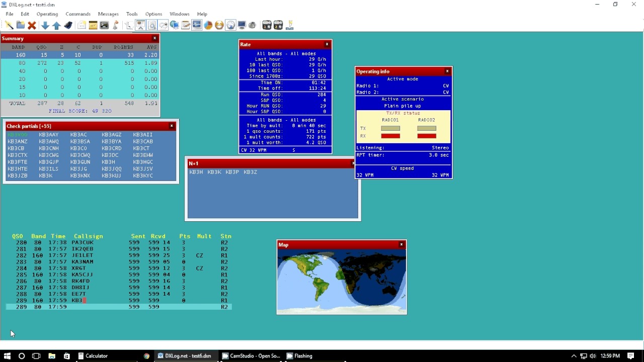
Task: Click the open folder toolbar icon
Action: 21,25
